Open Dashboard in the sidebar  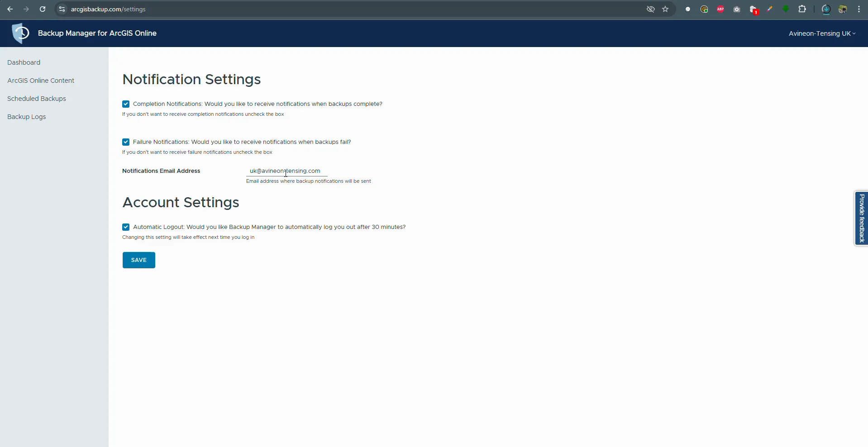[x=24, y=62]
